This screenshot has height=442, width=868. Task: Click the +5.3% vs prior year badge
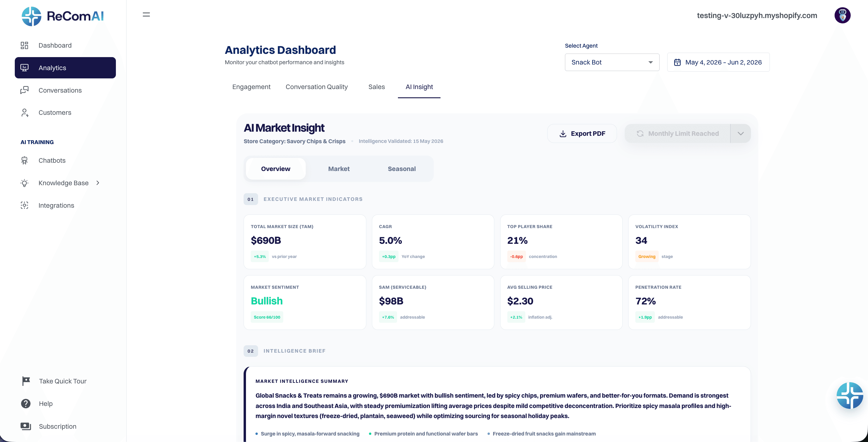click(x=260, y=257)
